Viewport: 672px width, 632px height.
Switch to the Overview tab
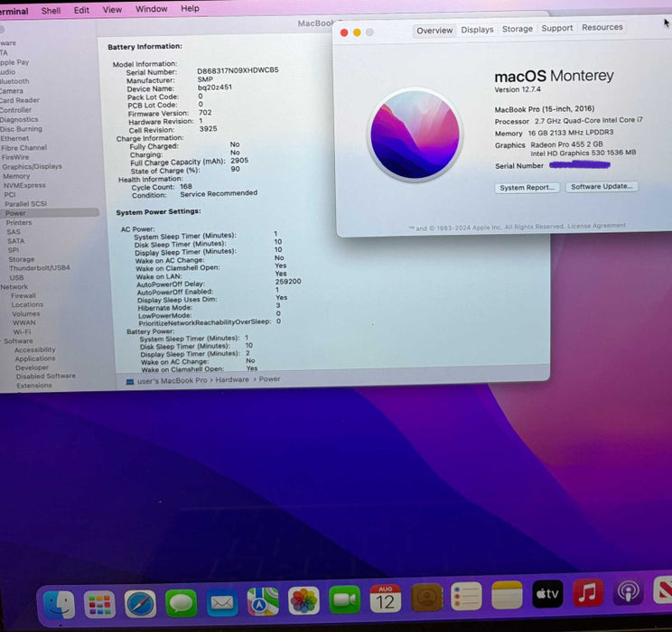434,31
